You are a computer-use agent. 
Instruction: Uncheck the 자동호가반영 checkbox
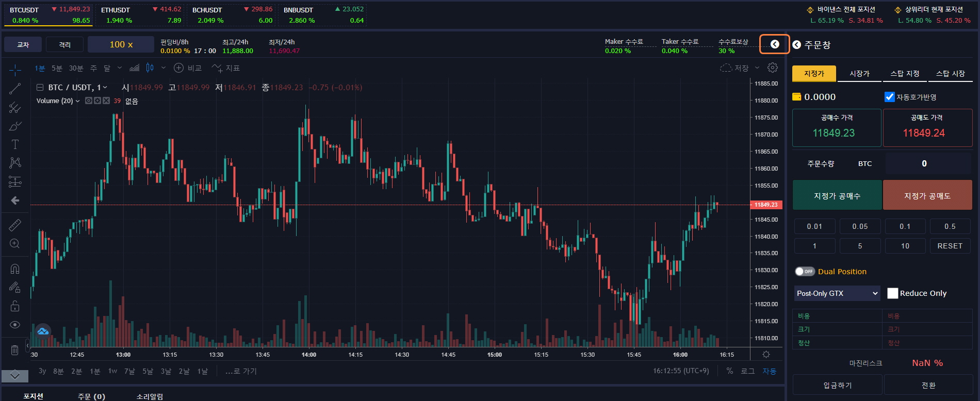click(889, 97)
